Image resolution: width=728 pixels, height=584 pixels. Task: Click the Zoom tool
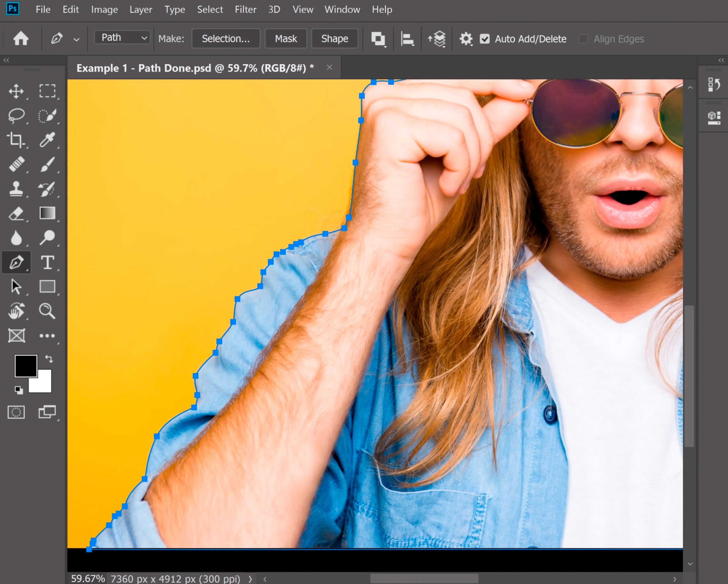[47, 310]
